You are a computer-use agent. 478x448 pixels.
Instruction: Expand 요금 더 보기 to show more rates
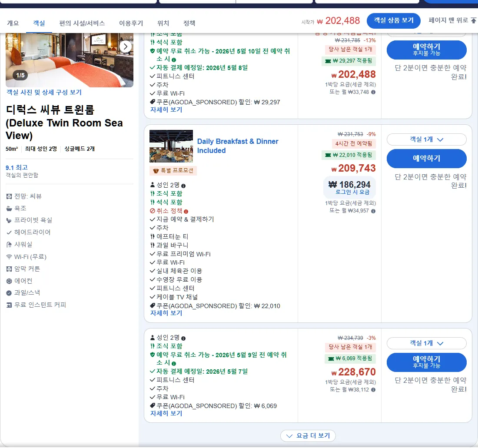click(308, 436)
